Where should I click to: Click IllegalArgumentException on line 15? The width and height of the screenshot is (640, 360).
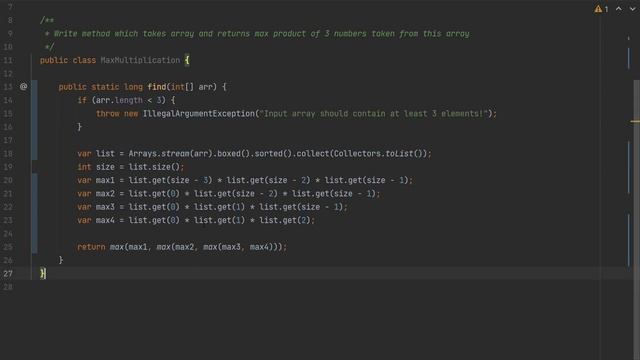[x=199, y=113]
